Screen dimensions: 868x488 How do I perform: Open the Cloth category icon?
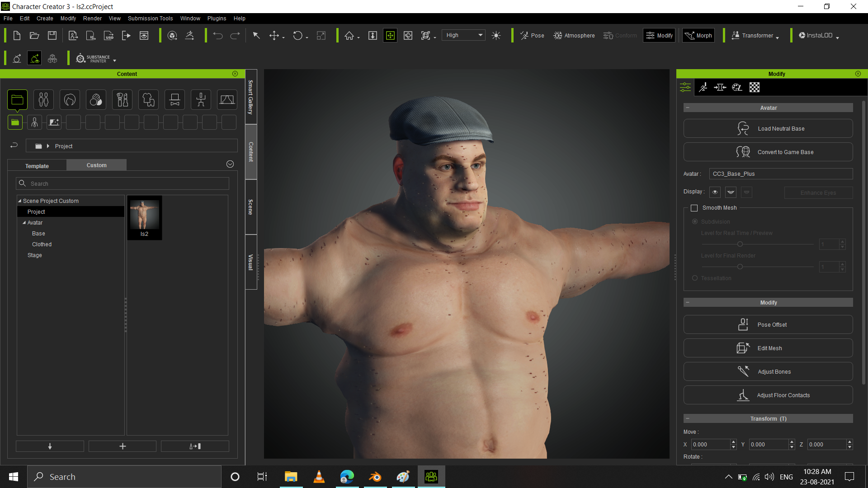(148, 99)
